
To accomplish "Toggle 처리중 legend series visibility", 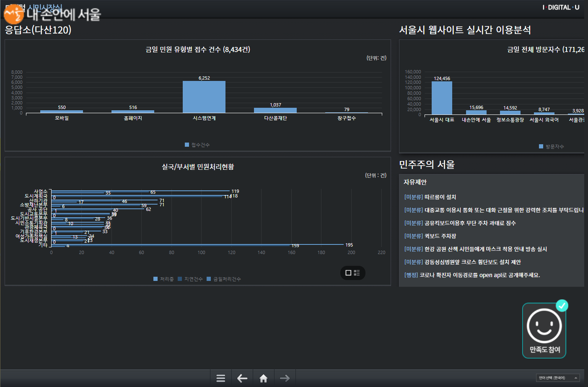I will pos(163,279).
